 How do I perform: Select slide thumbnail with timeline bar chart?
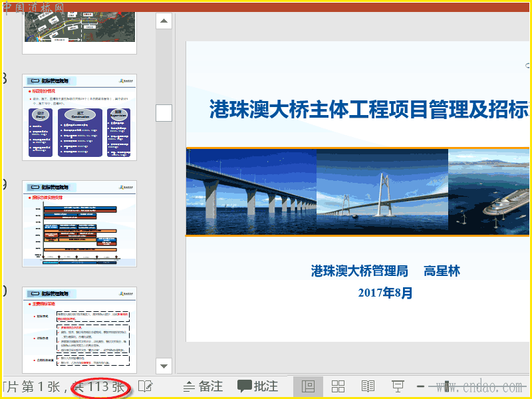[x=79, y=223]
